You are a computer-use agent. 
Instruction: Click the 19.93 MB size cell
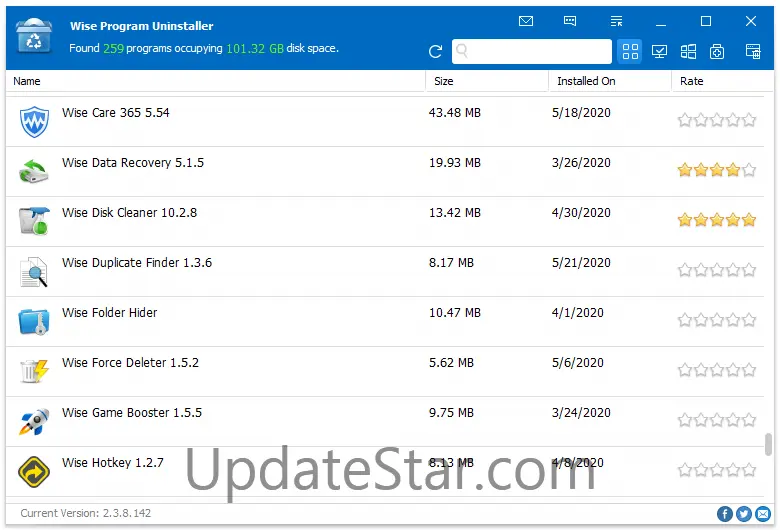pos(455,163)
